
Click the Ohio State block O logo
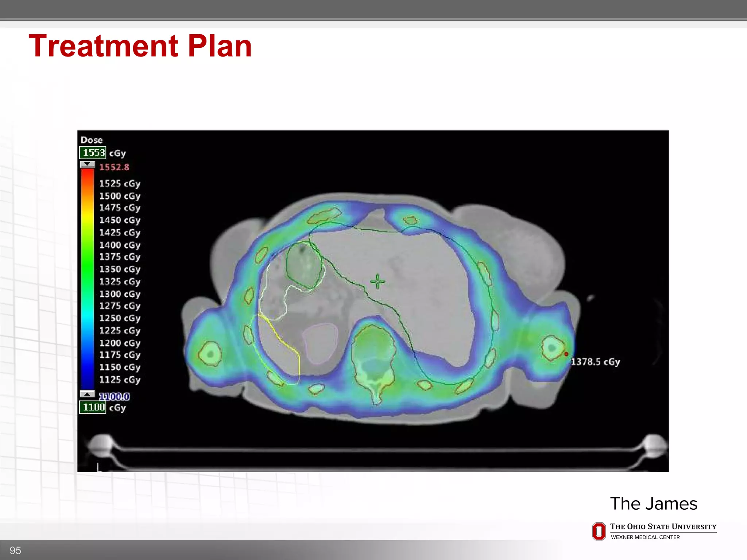tap(599, 531)
